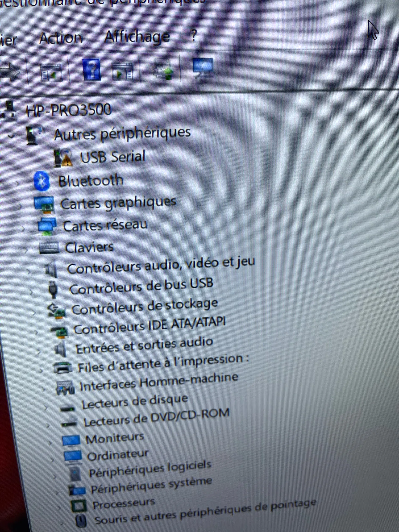Expand Lecteurs de DVD/CD-ROM
Image resolution: width=399 pixels, height=532 pixels.
[x=48, y=425]
